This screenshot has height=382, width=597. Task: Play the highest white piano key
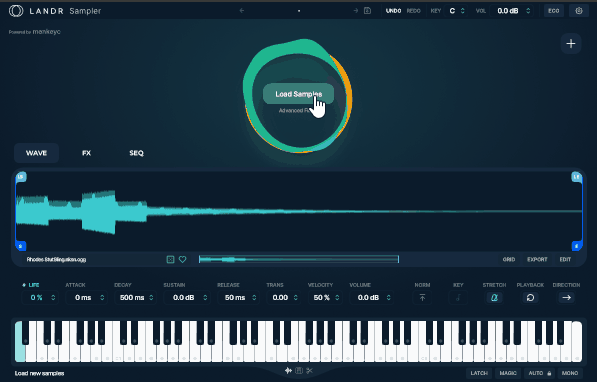pyautogui.click(x=577, y=341)
